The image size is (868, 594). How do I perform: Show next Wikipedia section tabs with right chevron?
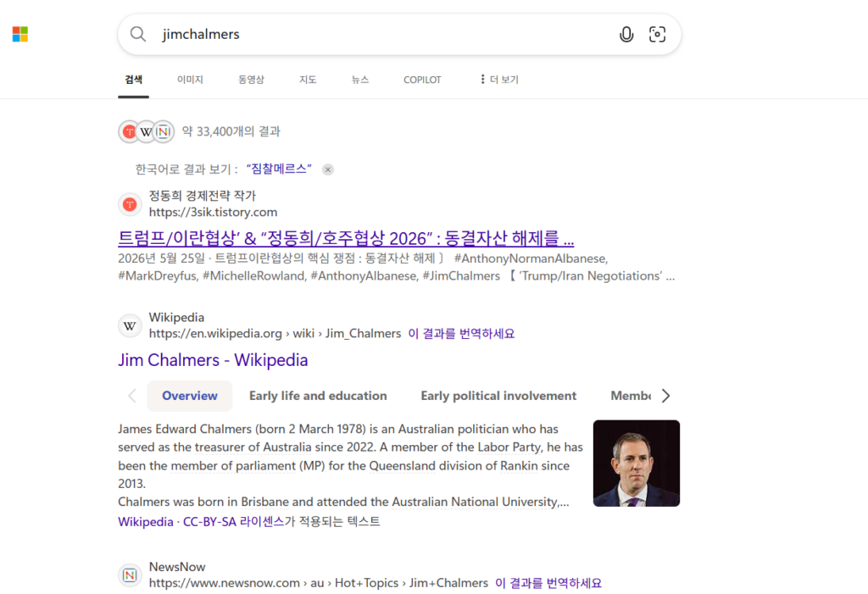coord(666,396)
